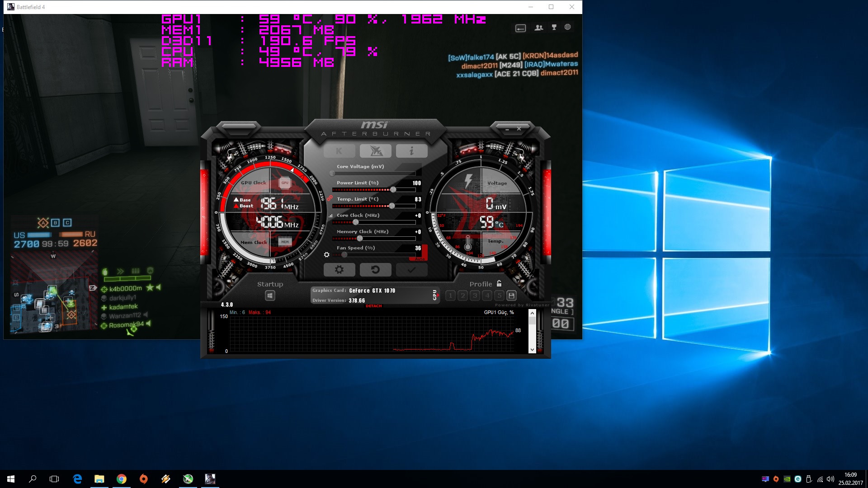Image resolution: width=868 pixels, height=488 pixels.
Task: Open the Wi-Fi network tray icon
Action: pos(820,479)
